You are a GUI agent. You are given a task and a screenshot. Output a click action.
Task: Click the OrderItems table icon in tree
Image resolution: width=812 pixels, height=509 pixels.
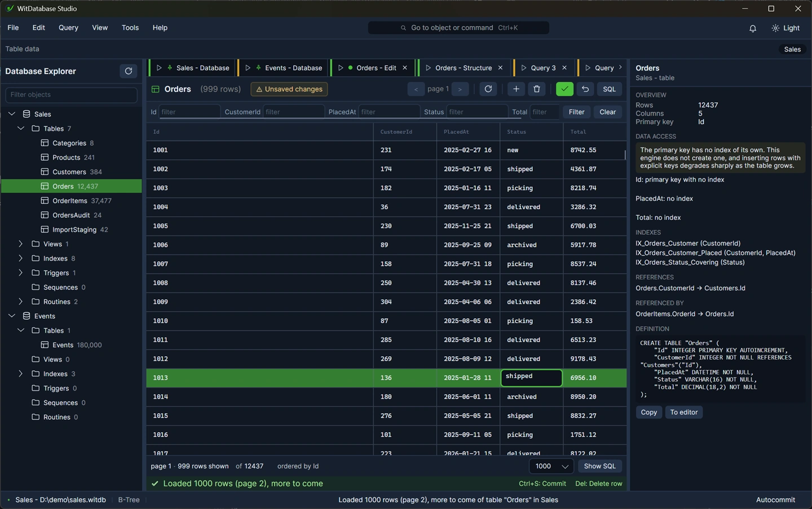coord(45,201)
